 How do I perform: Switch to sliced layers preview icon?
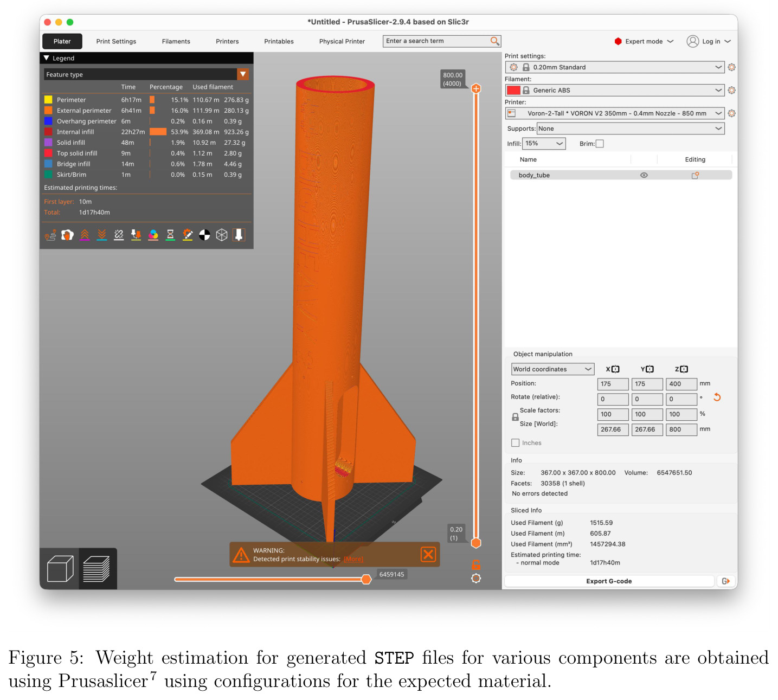[x=98, y=569]
